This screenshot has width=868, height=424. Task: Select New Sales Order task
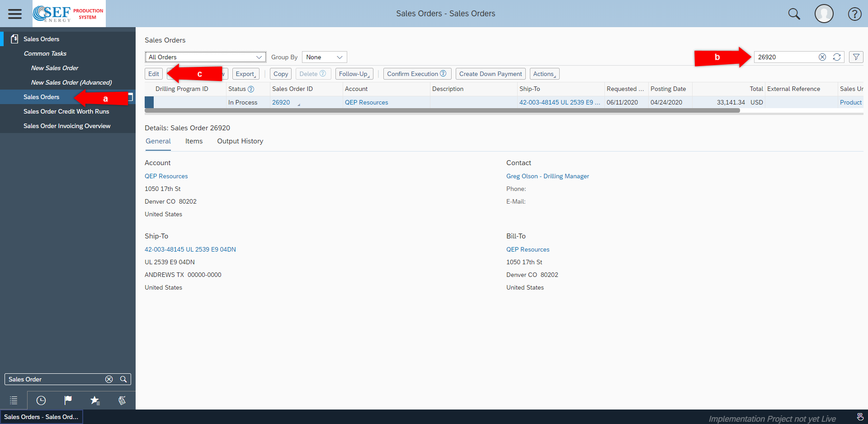pos(55,68)
